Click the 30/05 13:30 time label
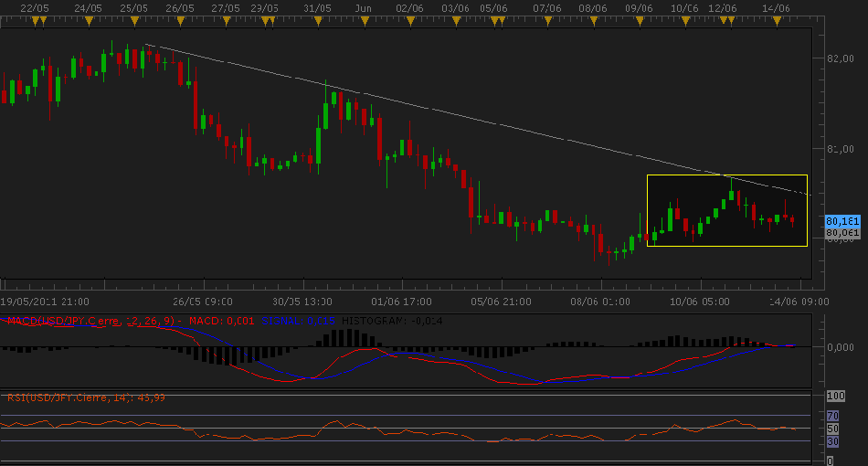This screenshot has height=466, width=868. 302,302
